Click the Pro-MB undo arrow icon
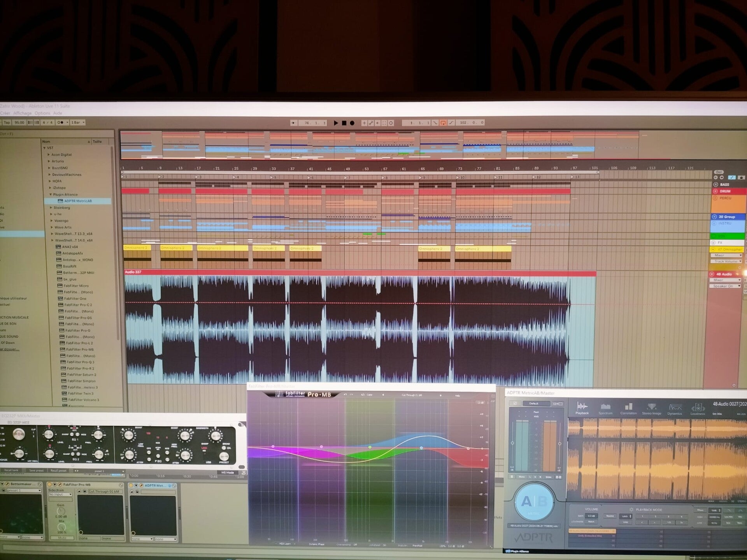 pyautogui.click(x=345, y=395)
